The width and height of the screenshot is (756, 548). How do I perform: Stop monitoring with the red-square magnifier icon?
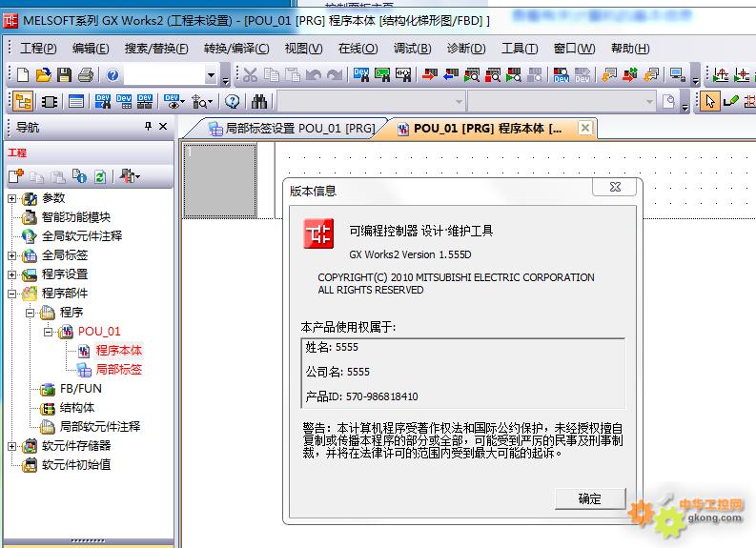(493, 74)
